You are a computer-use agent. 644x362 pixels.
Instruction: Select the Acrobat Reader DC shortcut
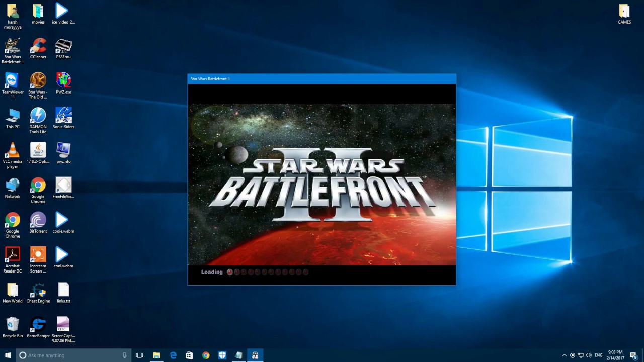pyautogui.click(x=13, y=260)
